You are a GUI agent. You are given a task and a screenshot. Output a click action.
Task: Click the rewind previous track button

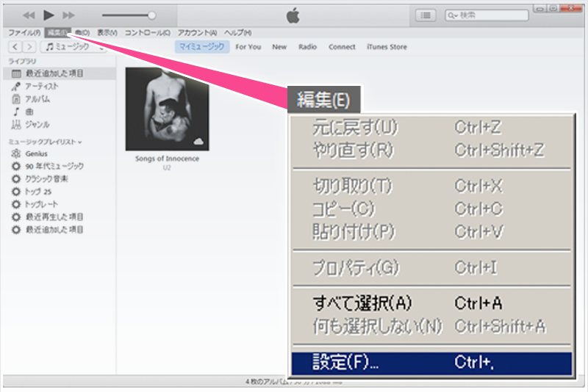click(29, 15)
